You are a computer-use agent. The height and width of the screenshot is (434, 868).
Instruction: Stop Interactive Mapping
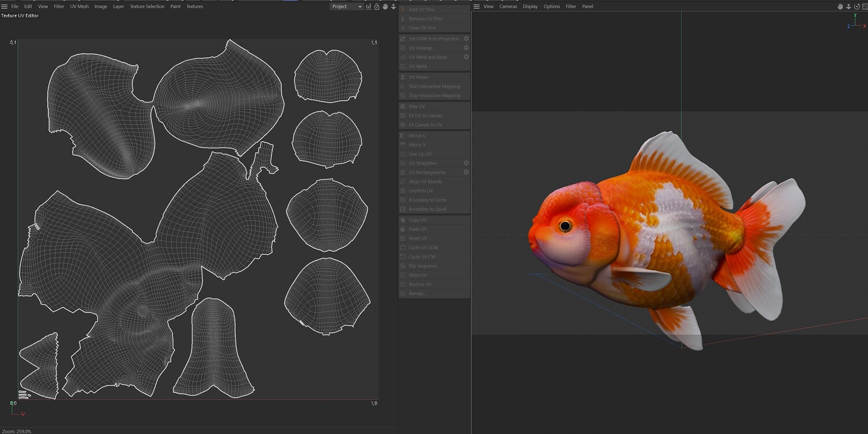pyautogui.click(x=435, y=95)
